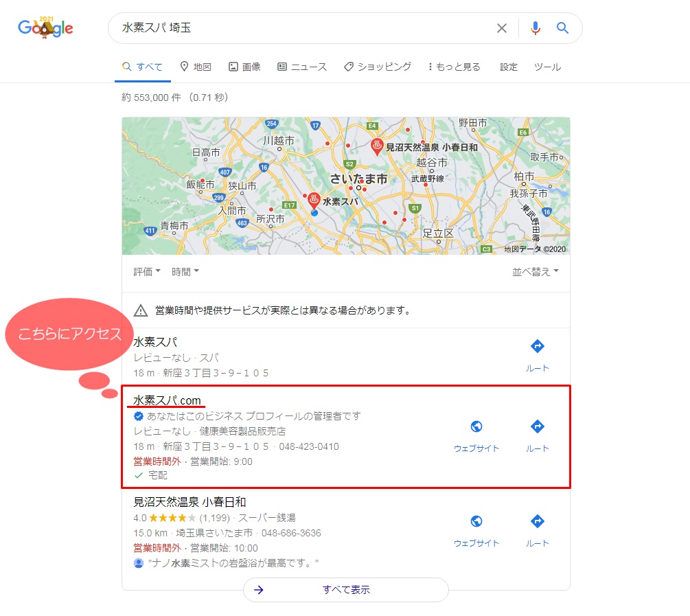Open the 並べ替え sort dropdown

[x=535, y=272]
